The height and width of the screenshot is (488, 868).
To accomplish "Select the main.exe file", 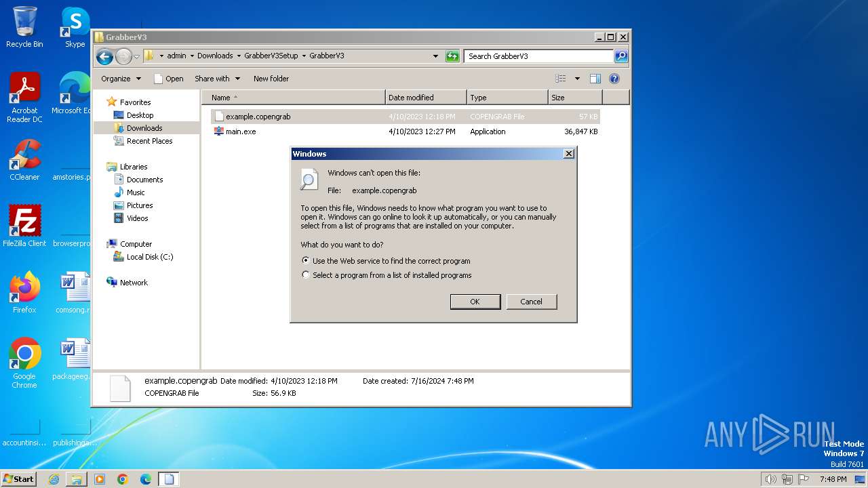I will coord(241,131).
